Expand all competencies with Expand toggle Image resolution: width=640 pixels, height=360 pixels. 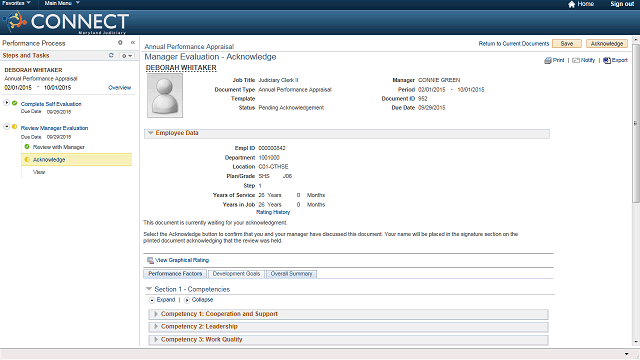tap(152, 300)
